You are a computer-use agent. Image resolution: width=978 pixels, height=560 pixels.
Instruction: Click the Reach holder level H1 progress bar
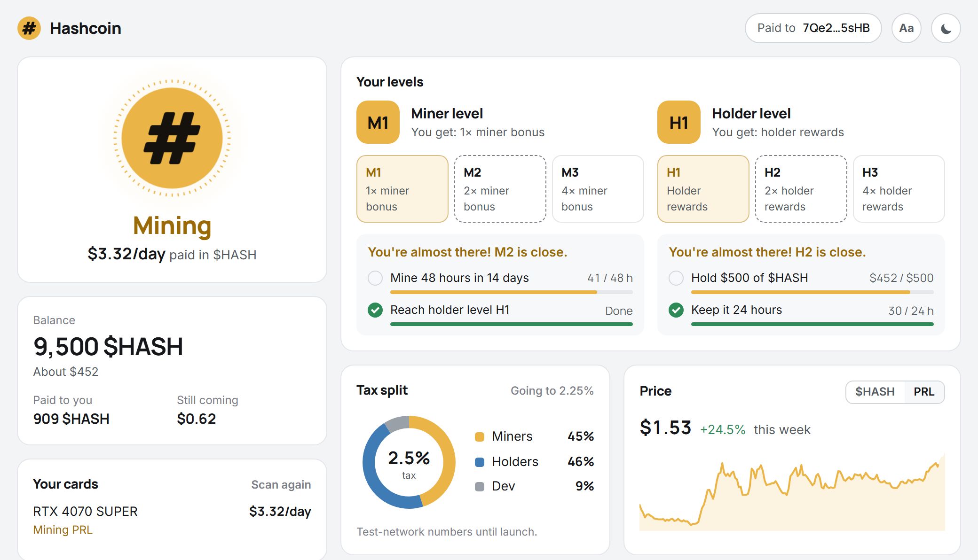click(x=512, y=324)
